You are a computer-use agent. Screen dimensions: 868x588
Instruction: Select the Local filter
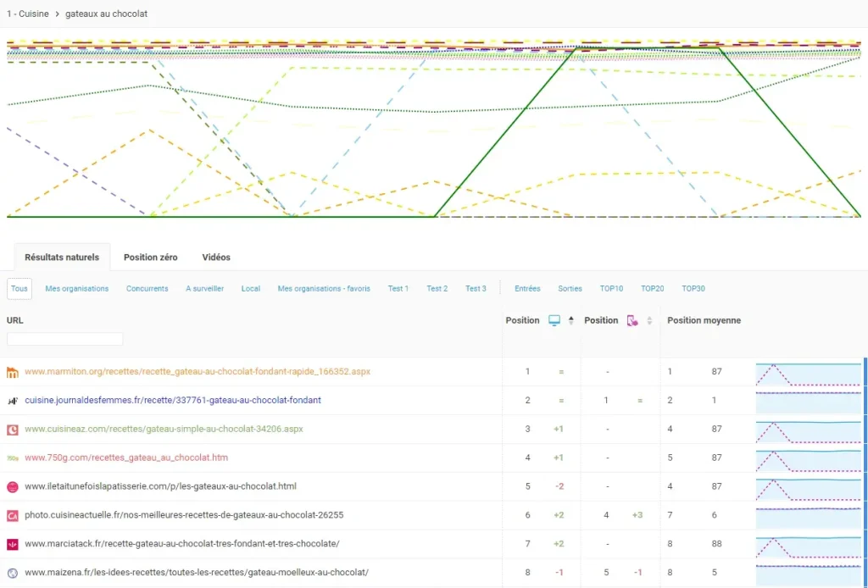pos(251,289)
